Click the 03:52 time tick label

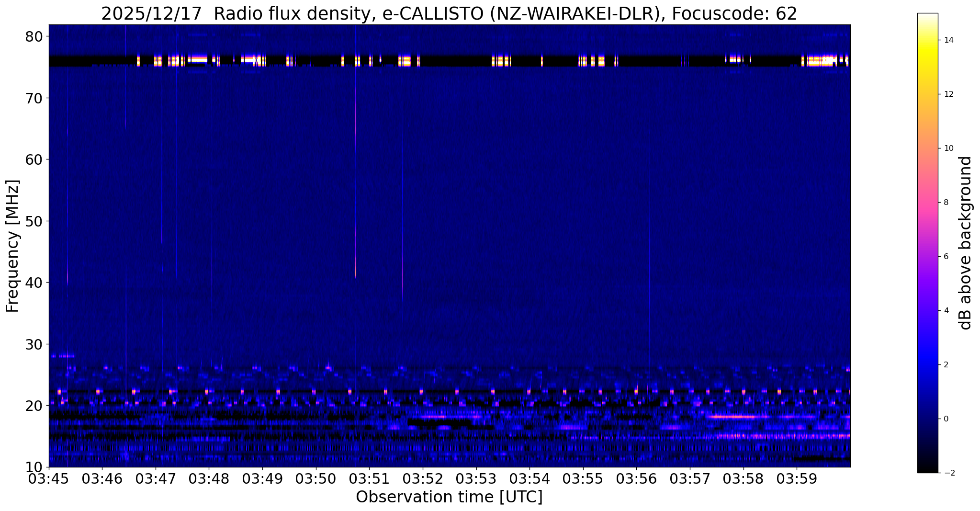[423, 478]
